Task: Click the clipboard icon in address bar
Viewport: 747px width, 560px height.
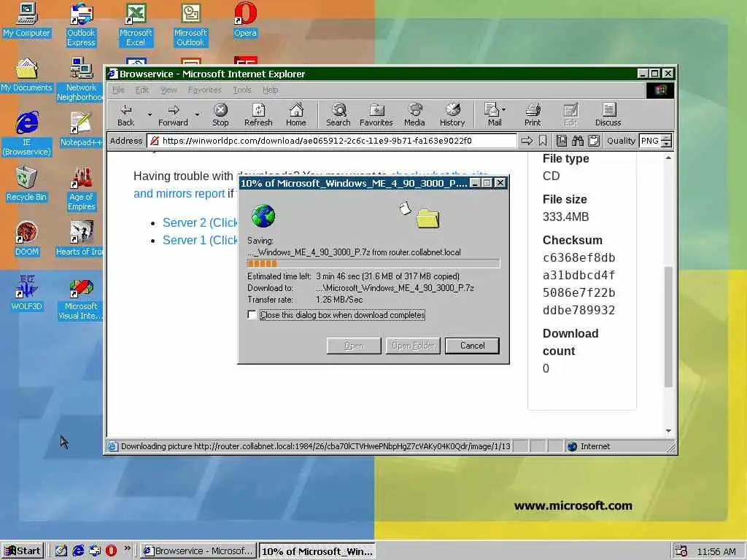Action: [594, 141]
